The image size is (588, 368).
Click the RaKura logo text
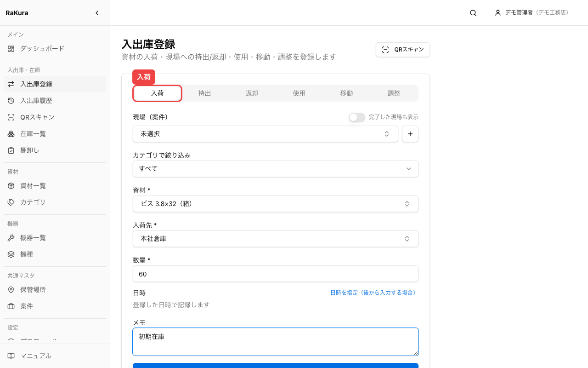(17, 13)
